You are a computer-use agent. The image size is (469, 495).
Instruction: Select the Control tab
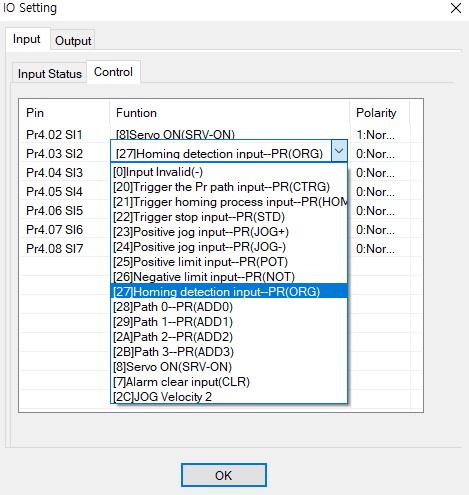point(113,72)
